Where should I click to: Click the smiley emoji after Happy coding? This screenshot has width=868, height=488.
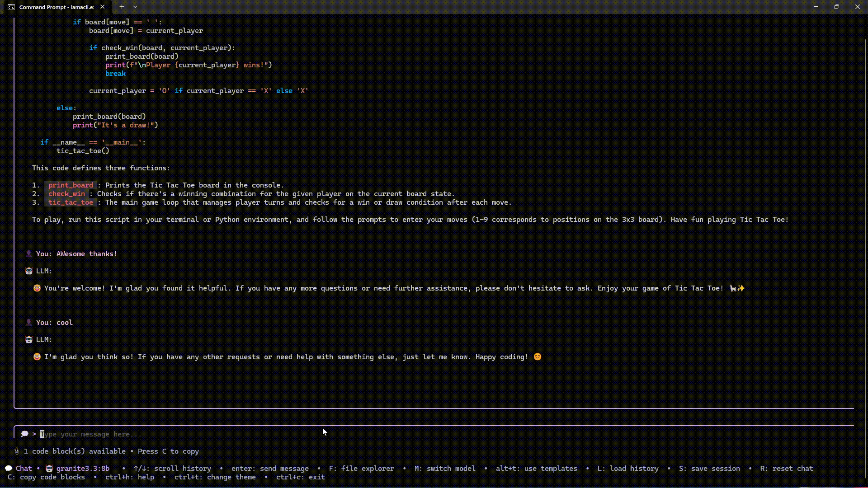[538, 357]
